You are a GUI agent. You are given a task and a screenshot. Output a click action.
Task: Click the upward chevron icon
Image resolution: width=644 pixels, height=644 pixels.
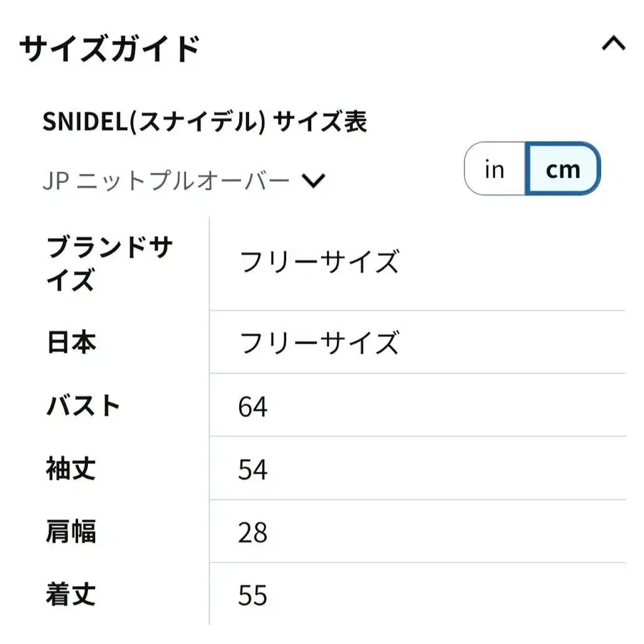point(612,44)
